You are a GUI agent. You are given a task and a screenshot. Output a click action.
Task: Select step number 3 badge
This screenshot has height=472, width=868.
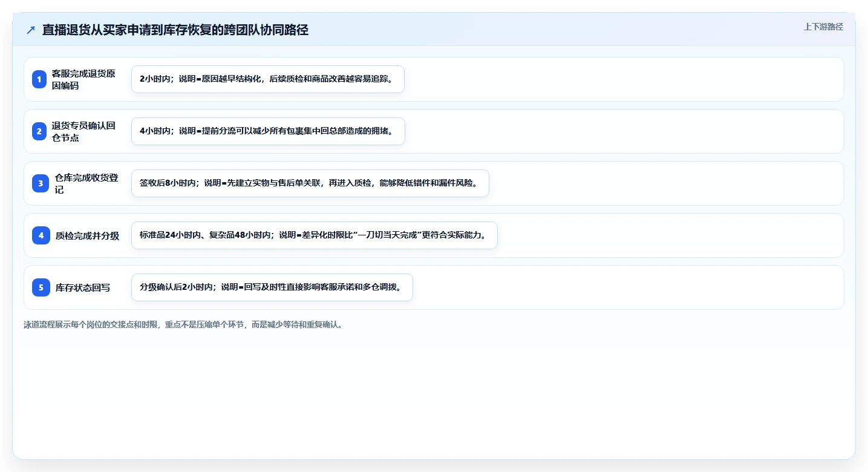pos(41,183)
